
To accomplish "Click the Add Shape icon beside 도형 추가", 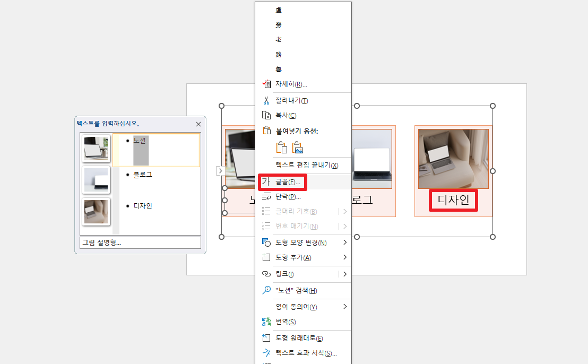I will (266, 258).
